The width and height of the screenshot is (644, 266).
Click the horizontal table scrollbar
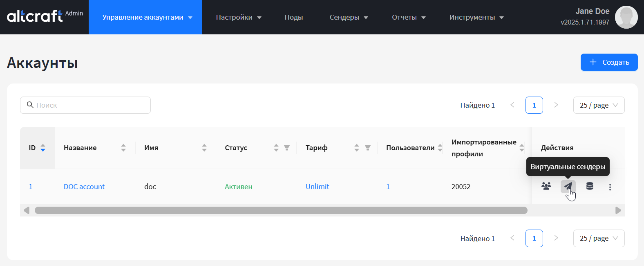(x=281, y=210)
